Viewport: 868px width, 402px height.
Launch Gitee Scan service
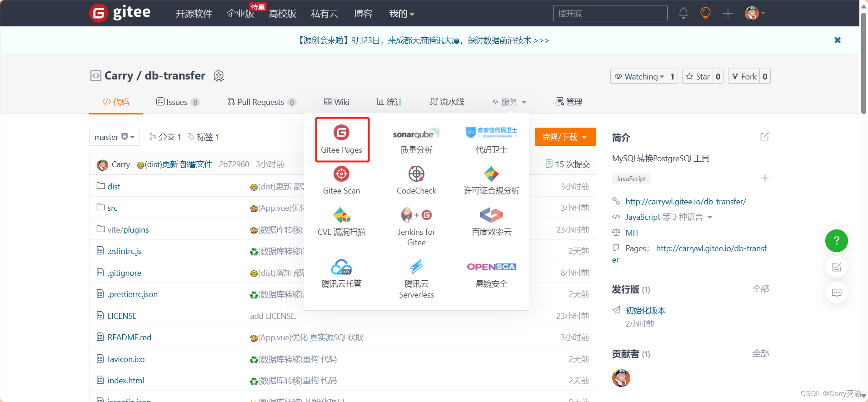[341, 180]
